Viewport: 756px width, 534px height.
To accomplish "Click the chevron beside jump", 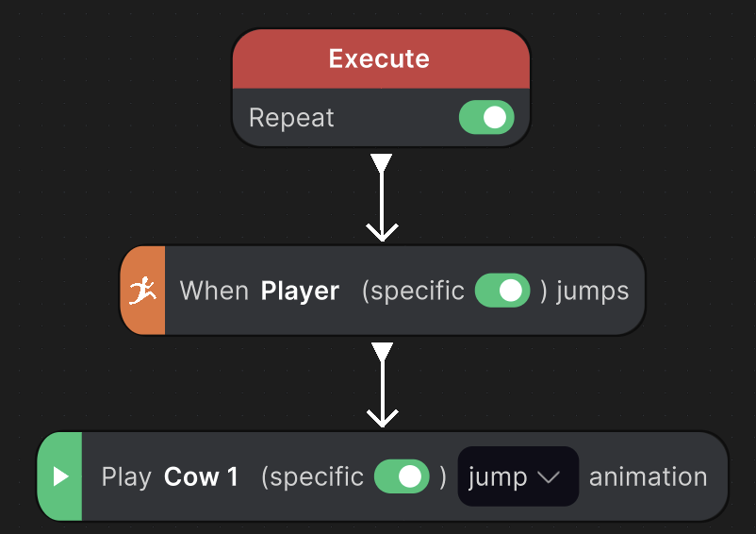I will [549, 477].
